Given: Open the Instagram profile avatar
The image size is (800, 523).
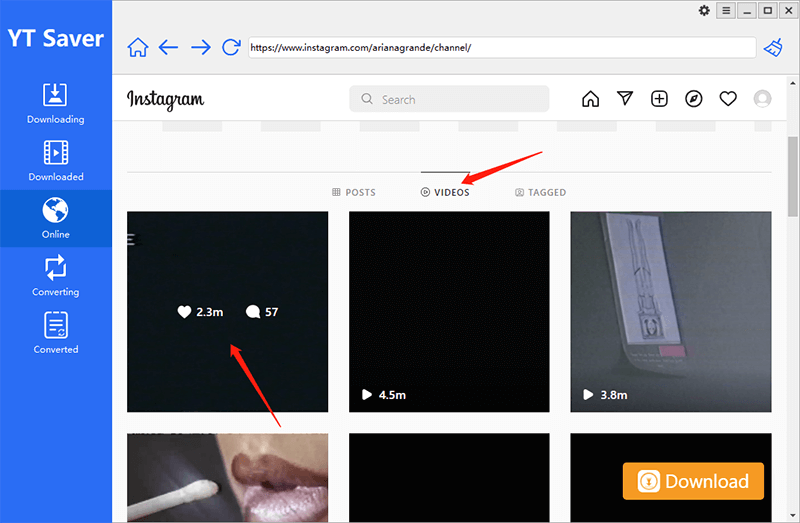Looking at the screenshot, I should [x=762, y=98].
